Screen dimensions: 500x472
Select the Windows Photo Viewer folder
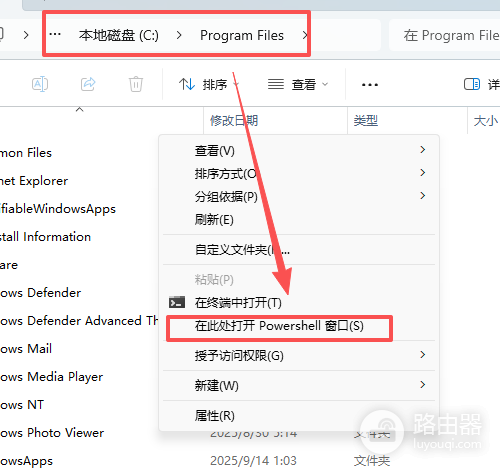[52, 433]
